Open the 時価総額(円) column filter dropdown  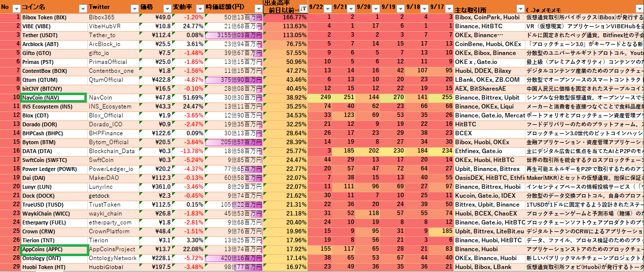[258, 8]
